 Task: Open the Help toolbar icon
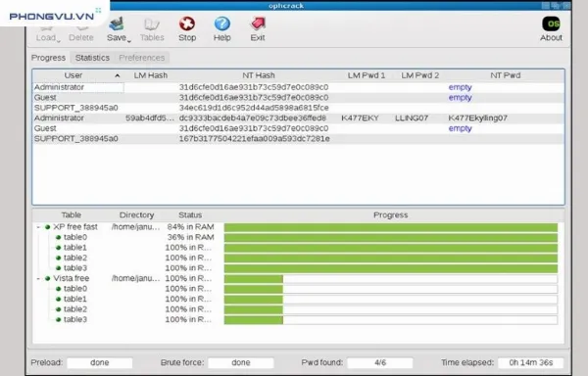click(222, 23)
